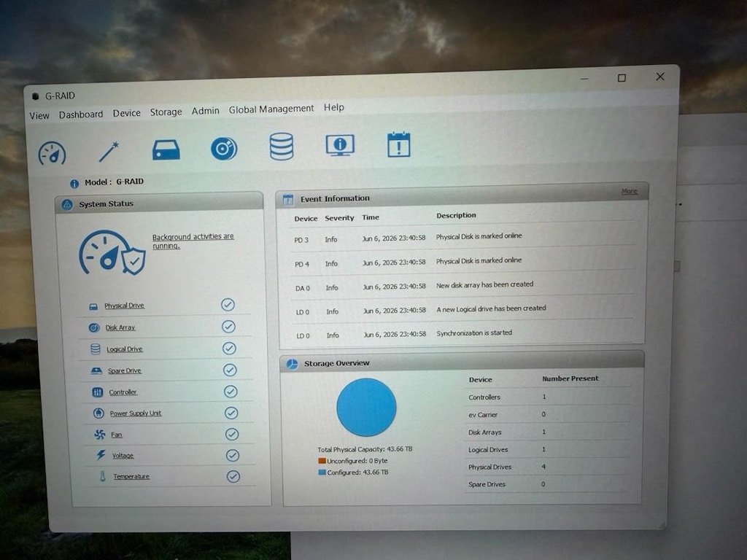Click the More link in Event Information

point(629,191)
